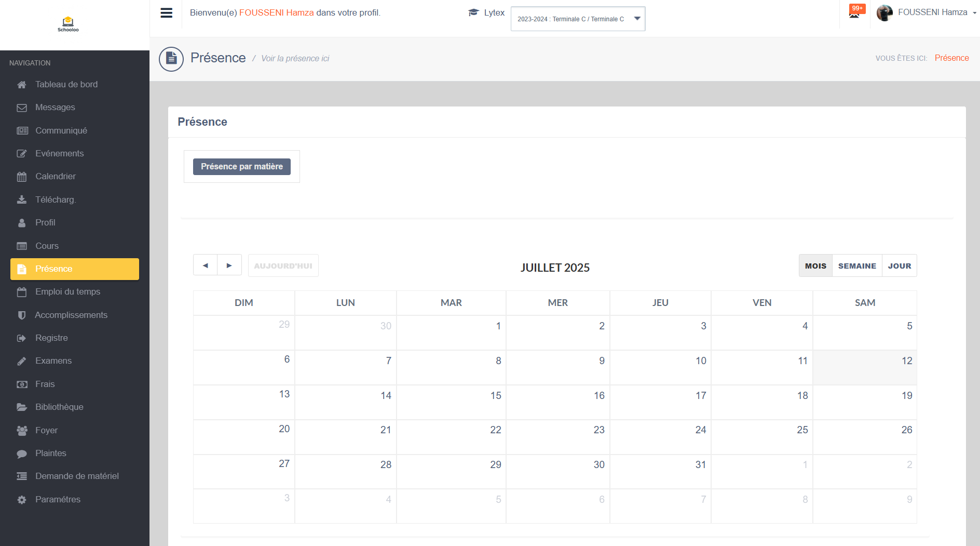Switch calendar to Jour view
The height and width of the screenshot is (546, 980).
coord(899,266)
